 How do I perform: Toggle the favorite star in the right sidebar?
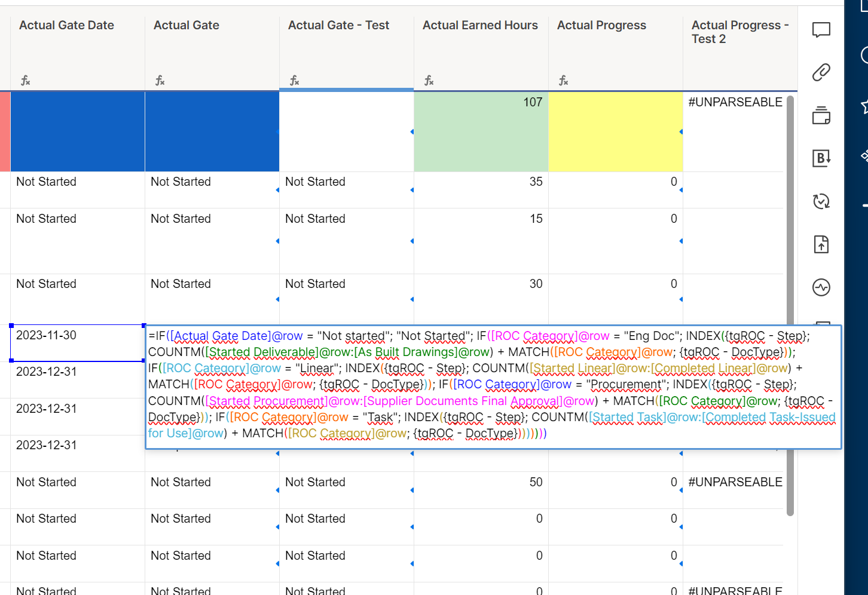coord(865,105)
